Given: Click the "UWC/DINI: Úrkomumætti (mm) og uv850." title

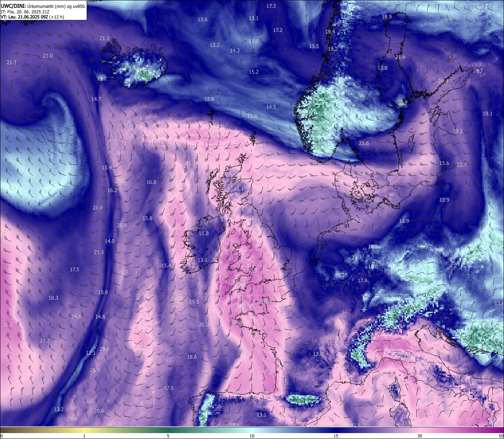Looking at the screenshot, I should click(43, 6).
